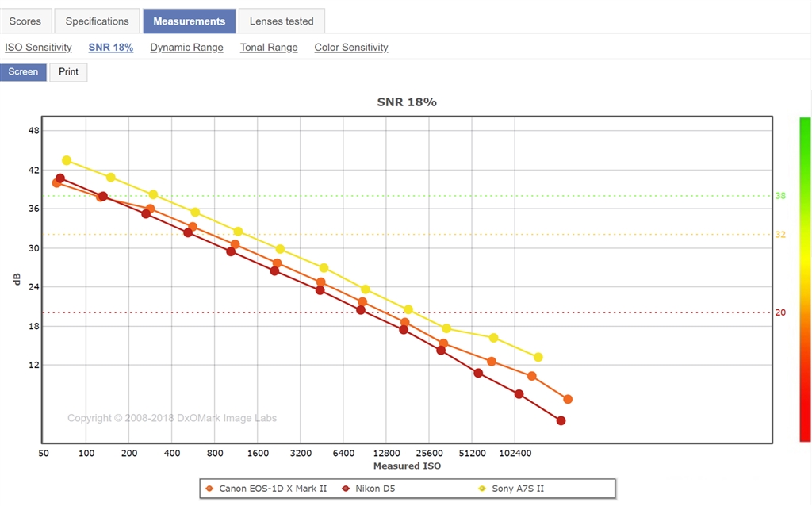Click the SNR 18% link
Image resolution: width=812 pixels, height=506 pixels.
pos(111,48)
